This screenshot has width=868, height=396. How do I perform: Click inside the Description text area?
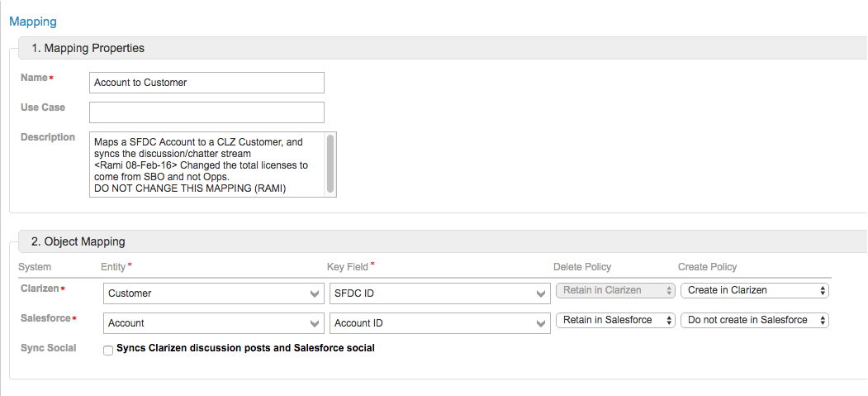[x=207, y=165]
